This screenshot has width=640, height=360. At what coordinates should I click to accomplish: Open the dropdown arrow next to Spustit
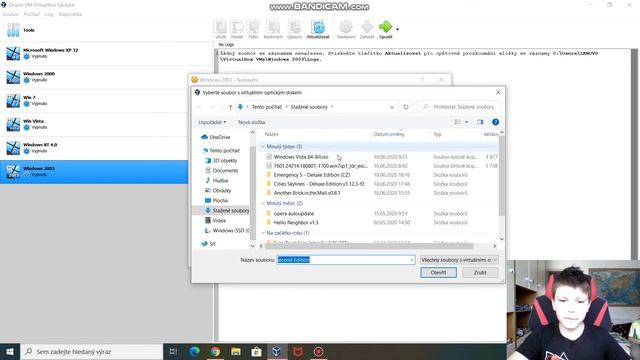point(398,29)
